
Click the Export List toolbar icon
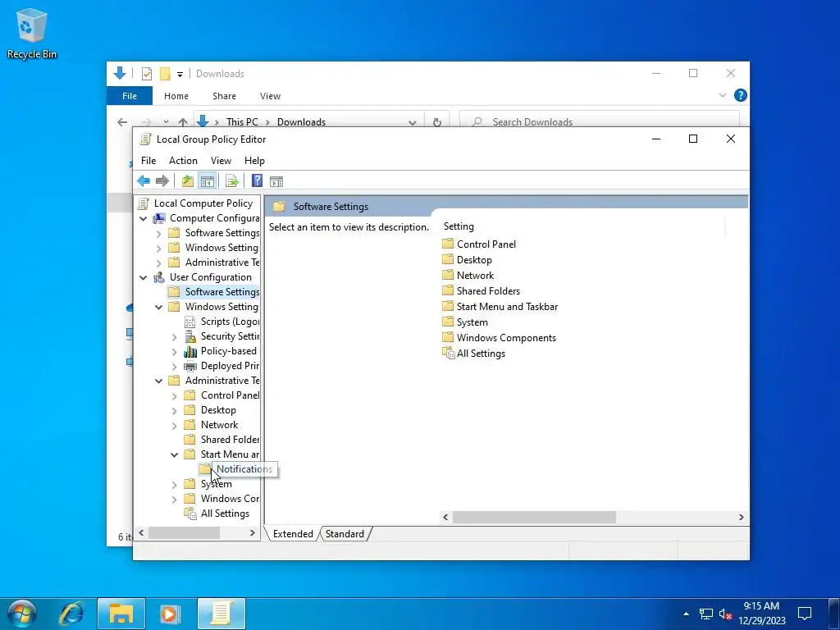232,181
